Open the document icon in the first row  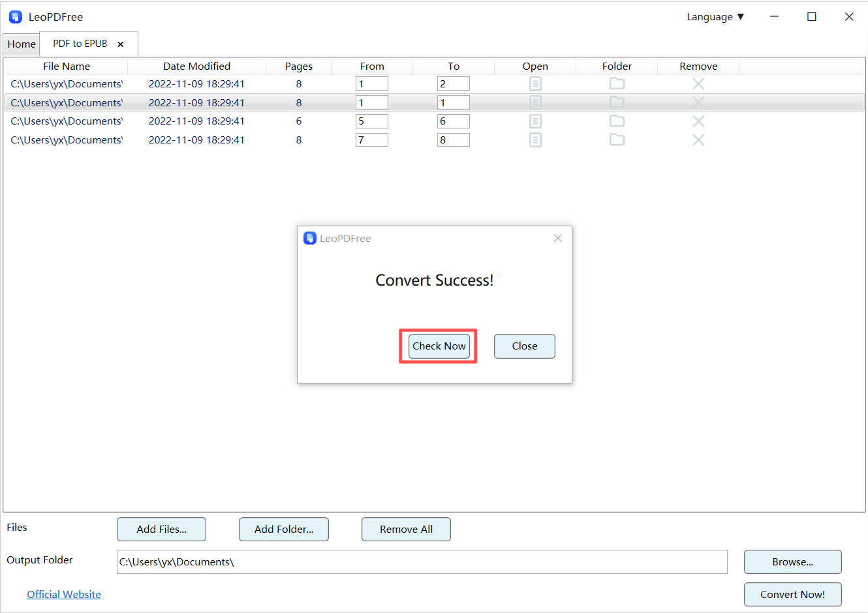[535, 83]
